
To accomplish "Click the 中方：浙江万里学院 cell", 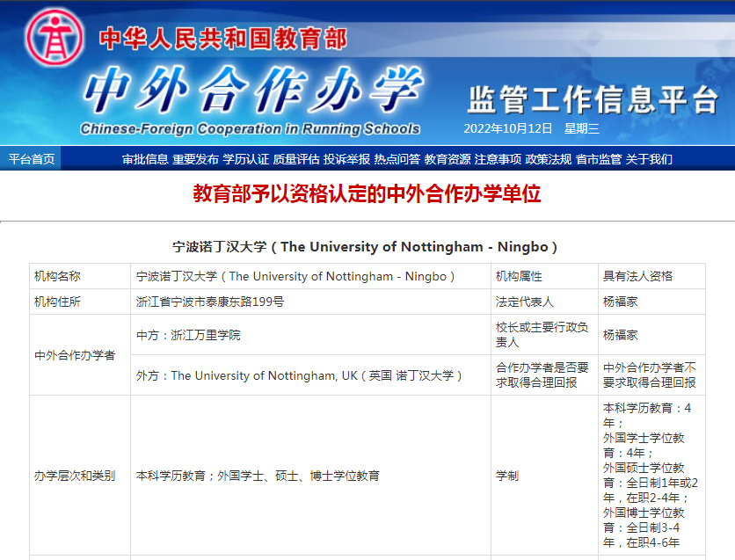I will (310, 335).
